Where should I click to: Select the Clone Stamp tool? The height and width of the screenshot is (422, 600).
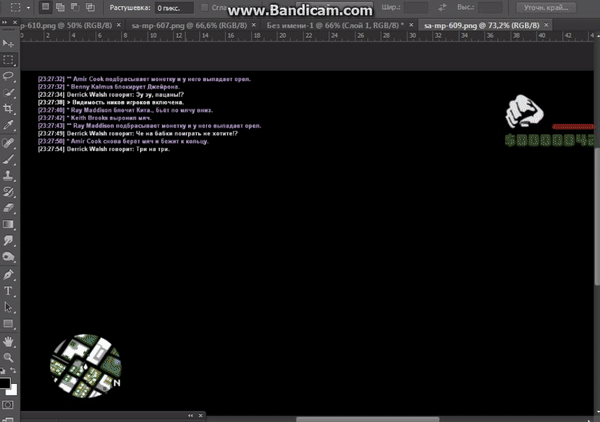click(x=8, y=174)
